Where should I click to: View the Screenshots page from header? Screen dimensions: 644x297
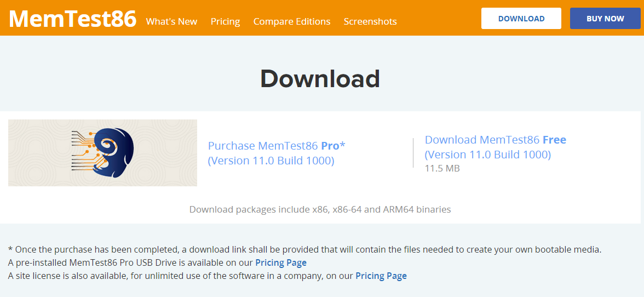[x=370, y=21]
